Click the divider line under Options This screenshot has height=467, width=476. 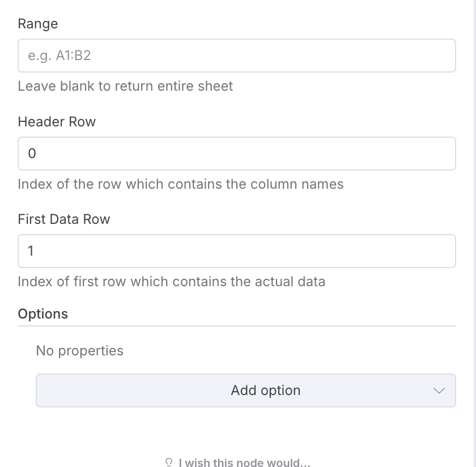[237, 326]
